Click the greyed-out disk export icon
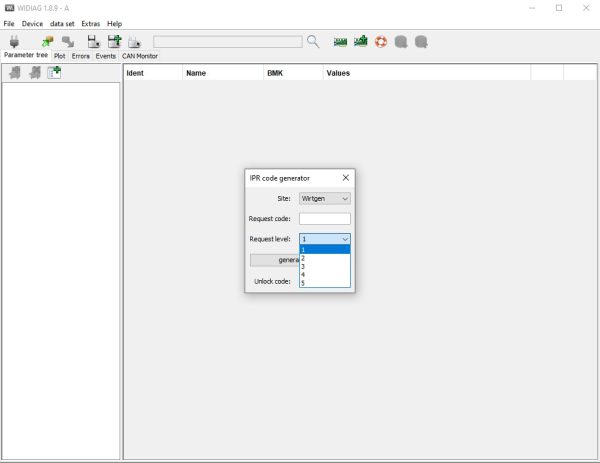 click(134, 42)
